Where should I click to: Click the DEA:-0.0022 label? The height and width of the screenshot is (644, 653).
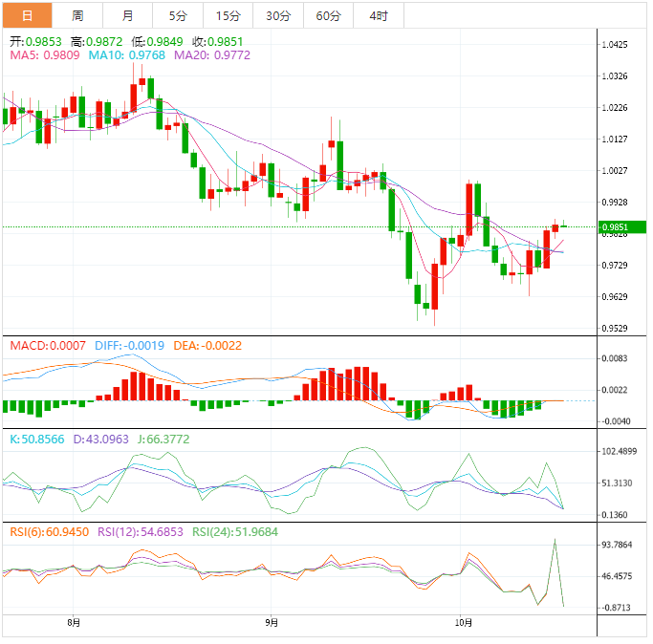(x=207, y=346)
